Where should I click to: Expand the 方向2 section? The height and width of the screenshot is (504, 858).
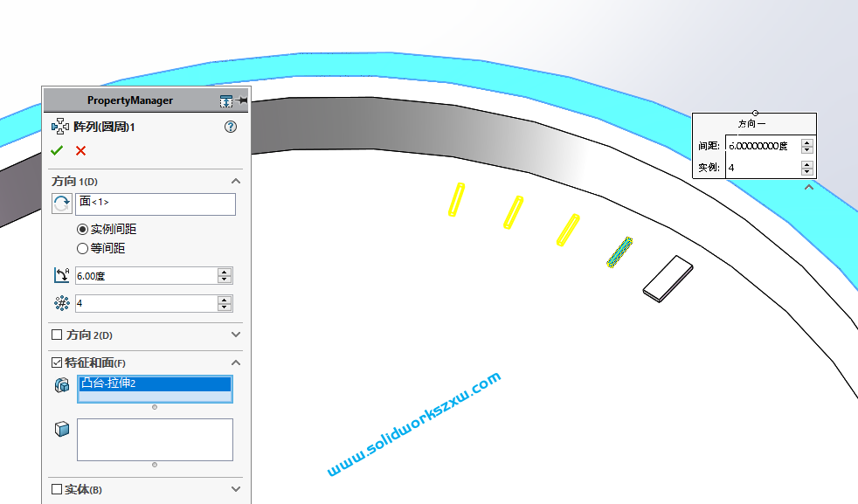(235, 335)
